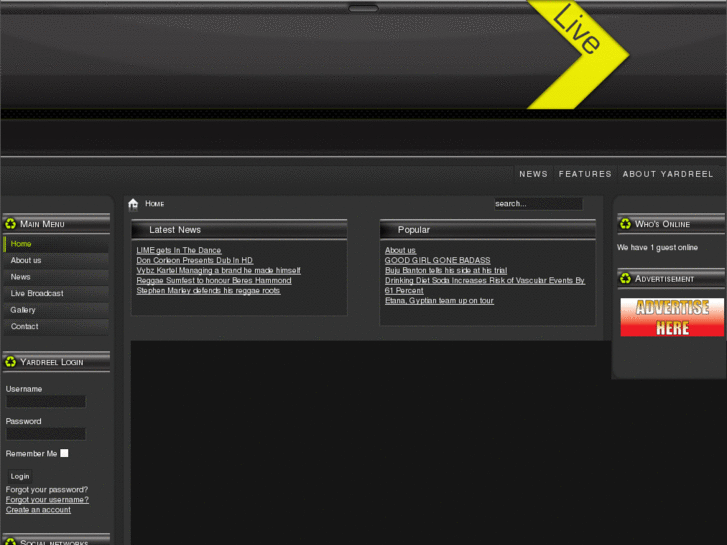Click the yellow Live arrow banner

(579, 54)
